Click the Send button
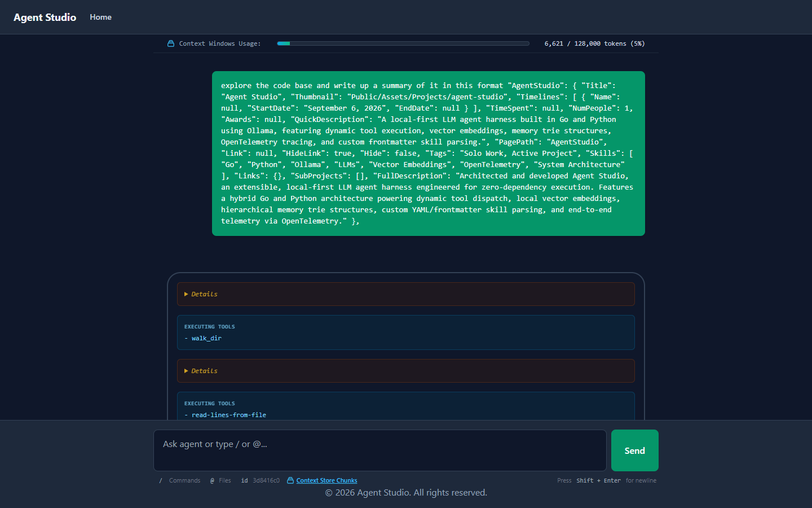Viewport: 812px width, 508px height. pyautogui.click(x=635, y=450)
